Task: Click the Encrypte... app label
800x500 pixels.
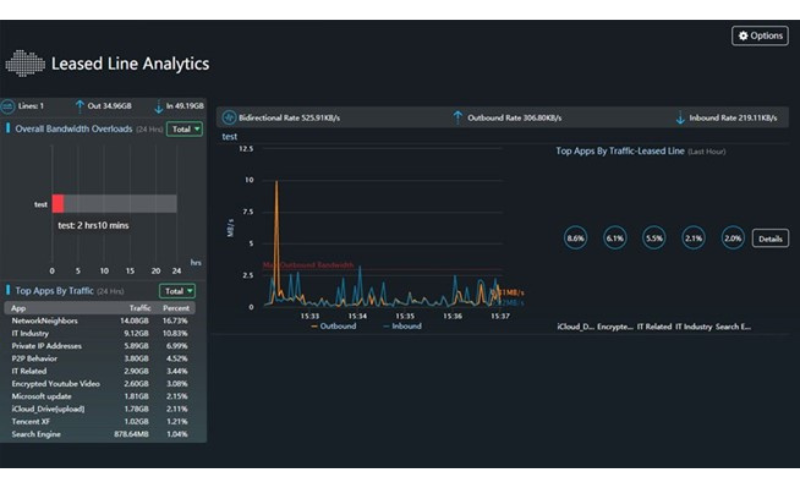Action: [615, 327]
